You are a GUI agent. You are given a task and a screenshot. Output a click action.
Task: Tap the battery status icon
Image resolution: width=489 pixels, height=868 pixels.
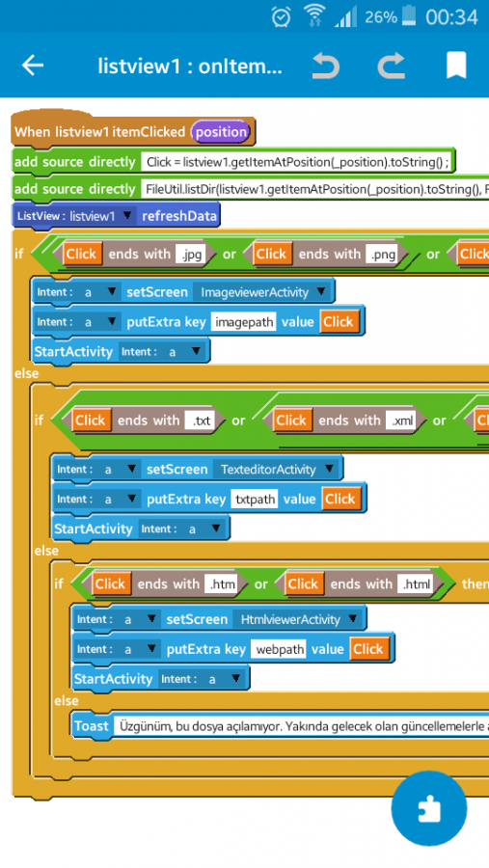(x=409, y=16)
